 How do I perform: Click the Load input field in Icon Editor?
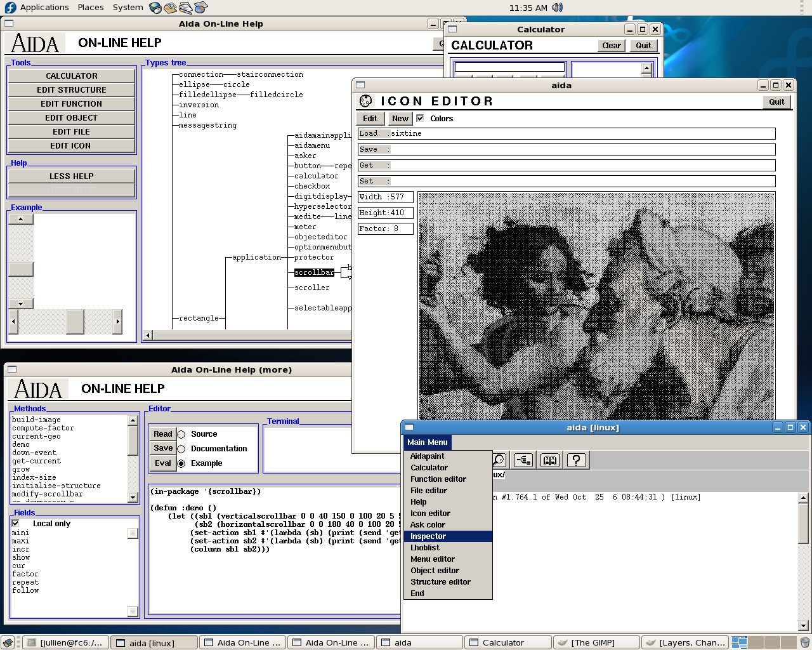click(566, 133)
